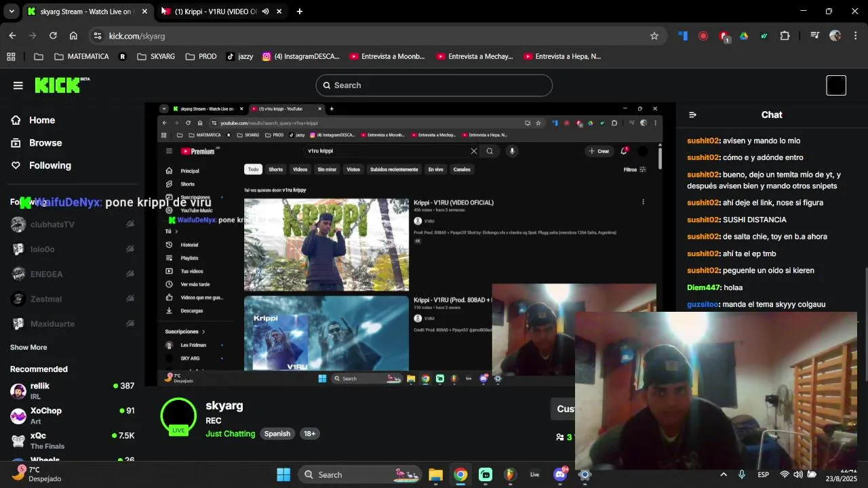Open Filtros in the streamed YouTube page
The height and width of the screenshot is (488, 868).
point(635,169)
